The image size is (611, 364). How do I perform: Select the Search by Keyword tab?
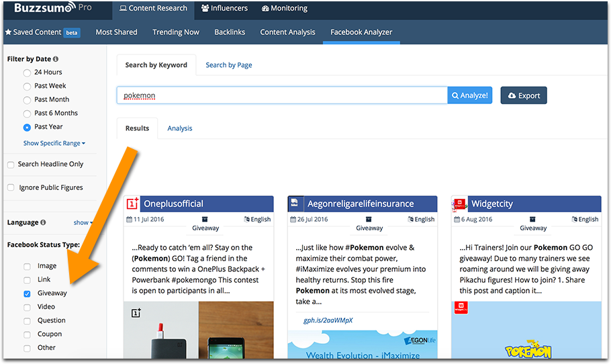(x=156, y=65)
